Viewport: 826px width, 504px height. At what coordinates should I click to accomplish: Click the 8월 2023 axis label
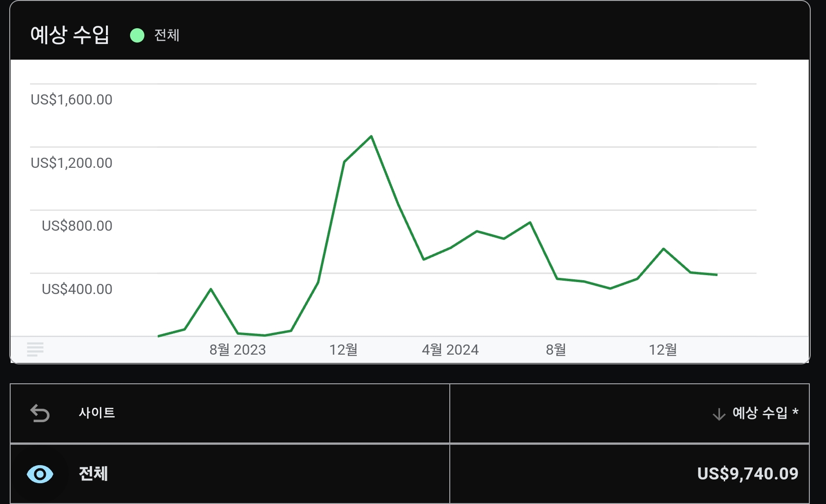(x=237, y=350)
